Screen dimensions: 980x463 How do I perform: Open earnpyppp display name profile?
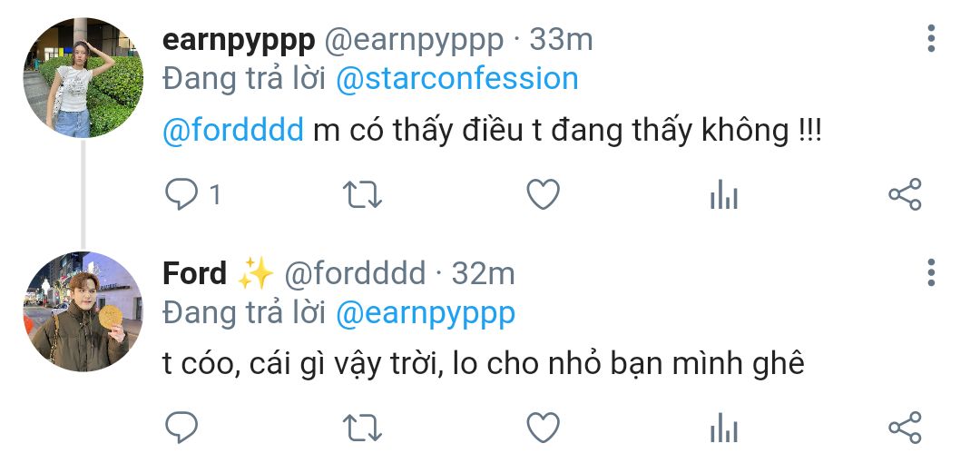point(238,42)
